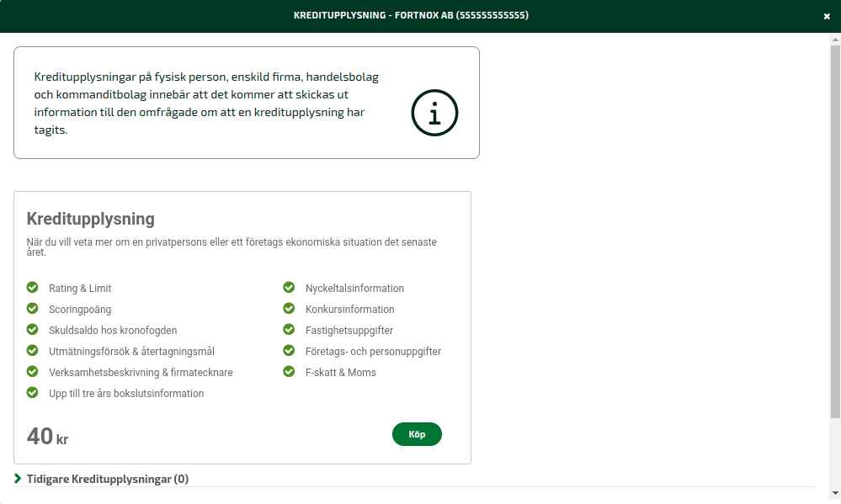
Task: Click the vertical scrollbar thumb
Action: click(835, 231)
